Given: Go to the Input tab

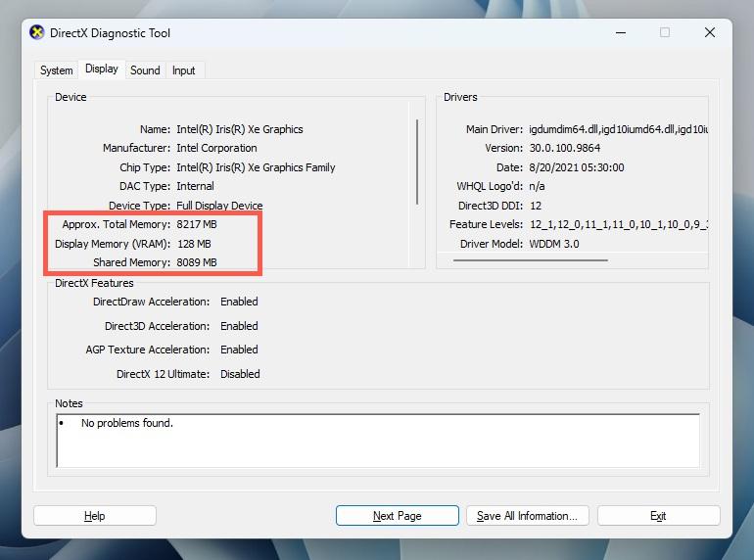Looking at the screenshot, I should 183,70.
